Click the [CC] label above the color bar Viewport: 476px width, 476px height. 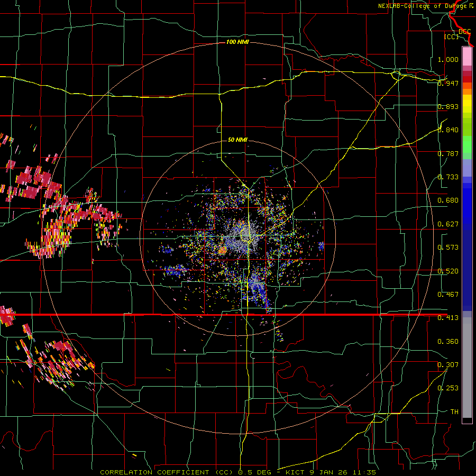[x=451, y=36]
